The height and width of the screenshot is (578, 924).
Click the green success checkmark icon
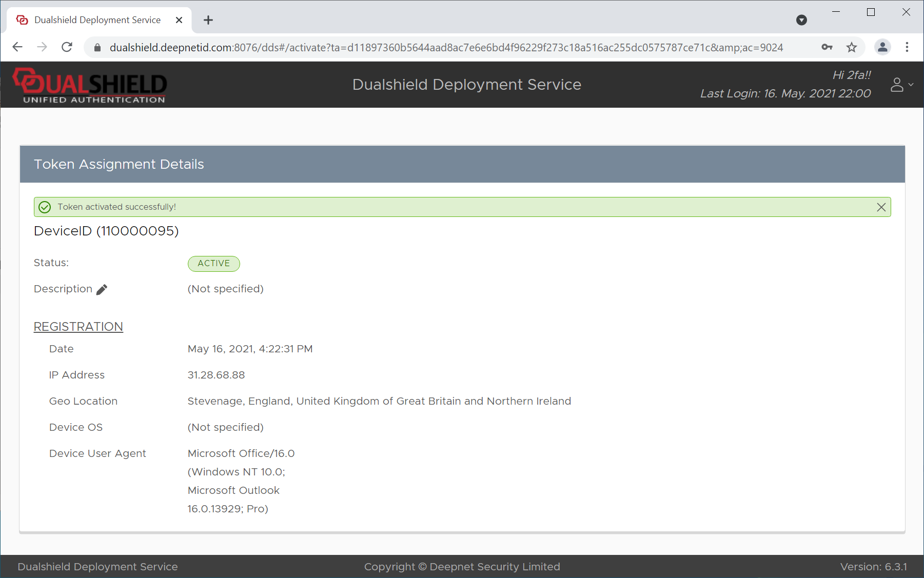(45, 207)
